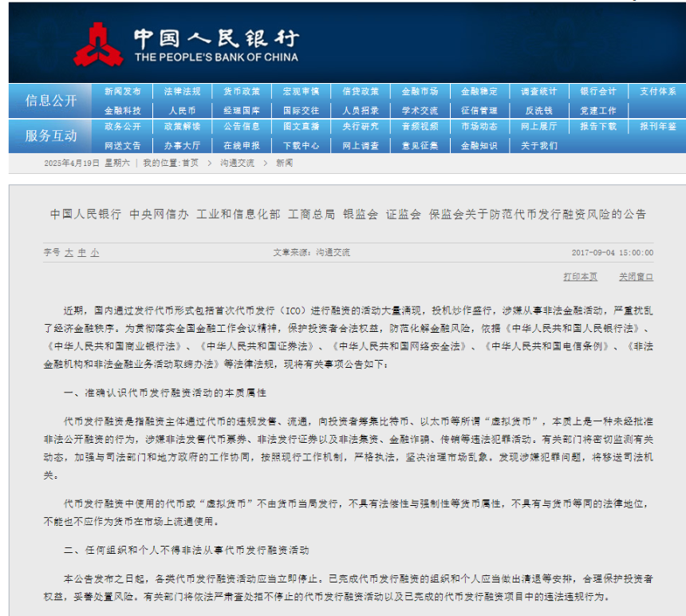Click the announcement title about 防范代币发行融资风险
The image size is (686, 616).
tap(349, 215)
